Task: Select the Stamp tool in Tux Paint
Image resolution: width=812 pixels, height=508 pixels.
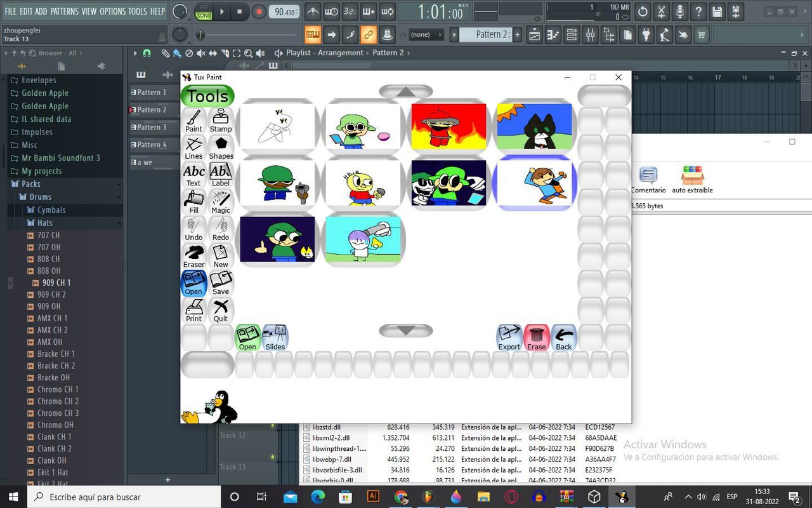Action: coord(221,121)
